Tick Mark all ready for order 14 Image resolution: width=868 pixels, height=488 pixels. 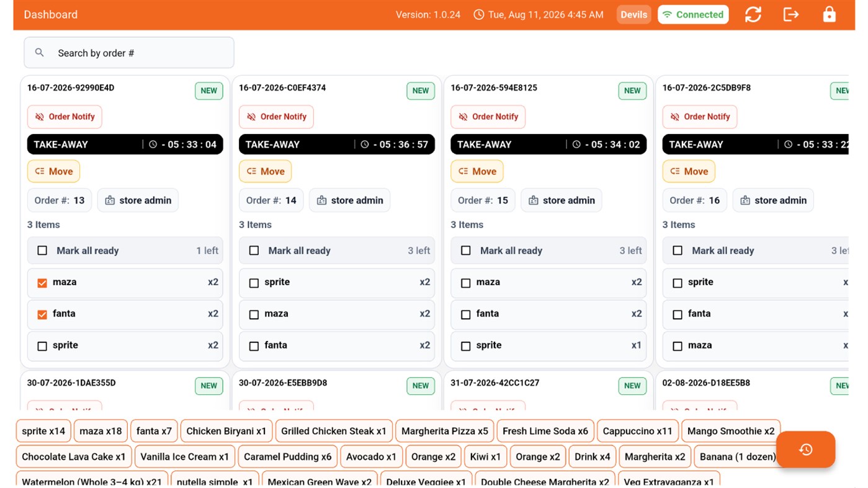(254, 251)
